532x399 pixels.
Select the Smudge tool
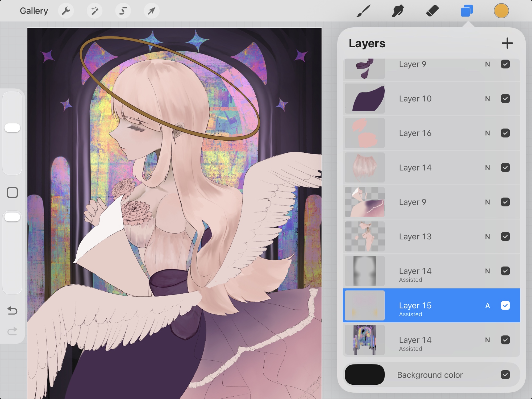[398, 11]
